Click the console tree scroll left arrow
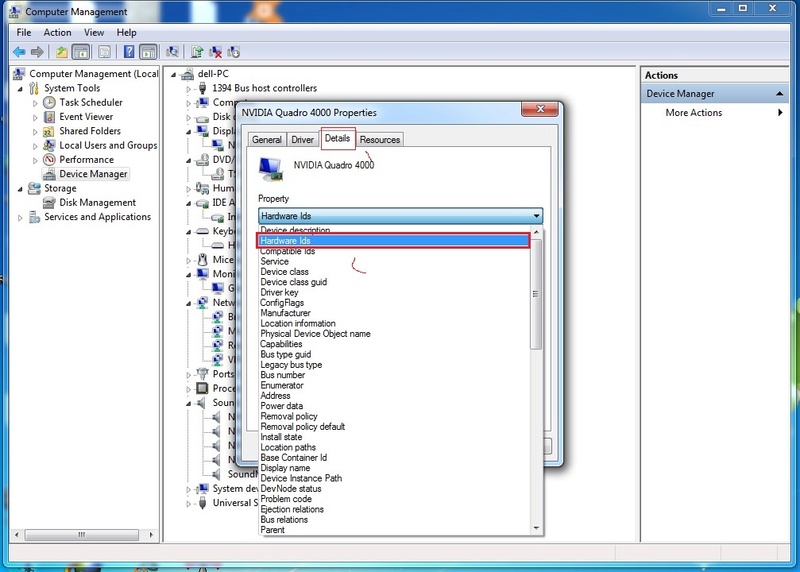Image resolution: width=800 pixels, height=572 pixels. 17,535
